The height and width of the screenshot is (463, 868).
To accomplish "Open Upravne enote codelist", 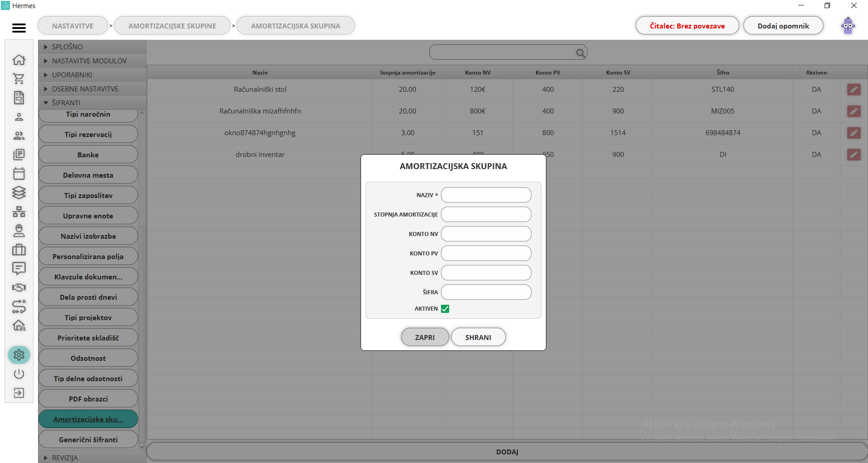I will pyautogui.click(x=88, y=216).
